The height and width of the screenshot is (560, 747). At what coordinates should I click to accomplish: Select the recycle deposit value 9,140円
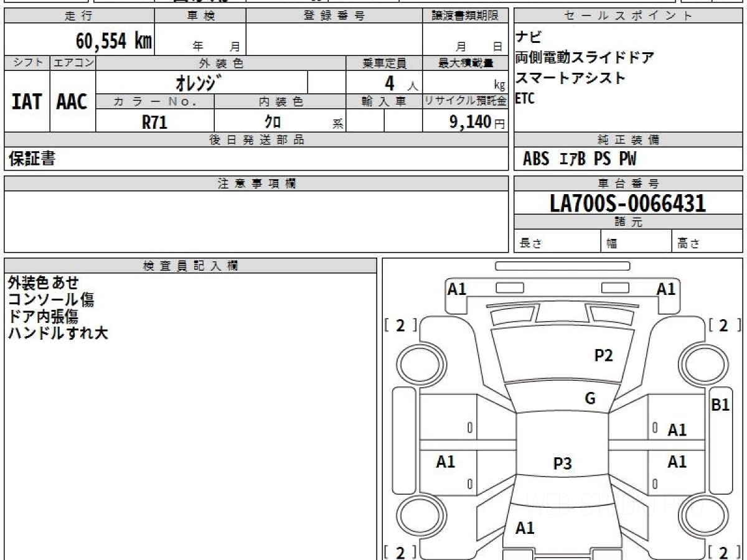pos(477,122)
